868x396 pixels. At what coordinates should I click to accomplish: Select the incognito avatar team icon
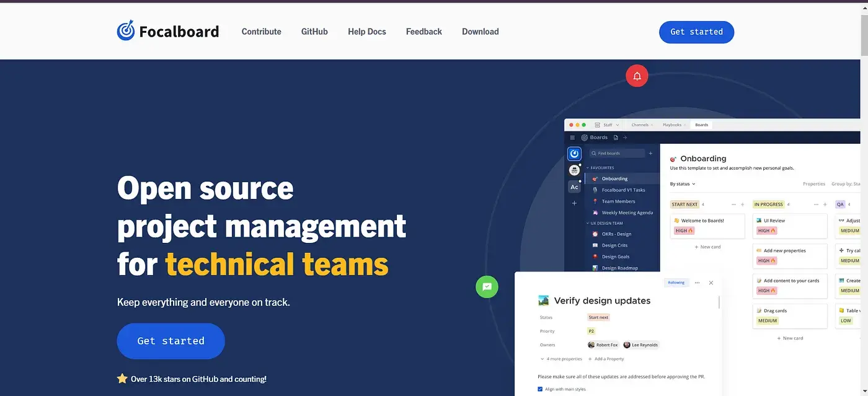(x=574, y=170)
